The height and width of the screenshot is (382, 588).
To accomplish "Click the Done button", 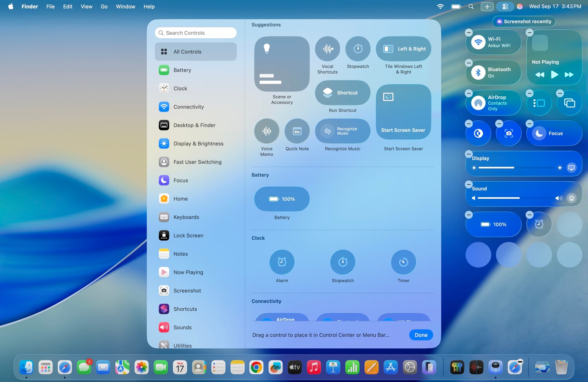I will point(421,335).
